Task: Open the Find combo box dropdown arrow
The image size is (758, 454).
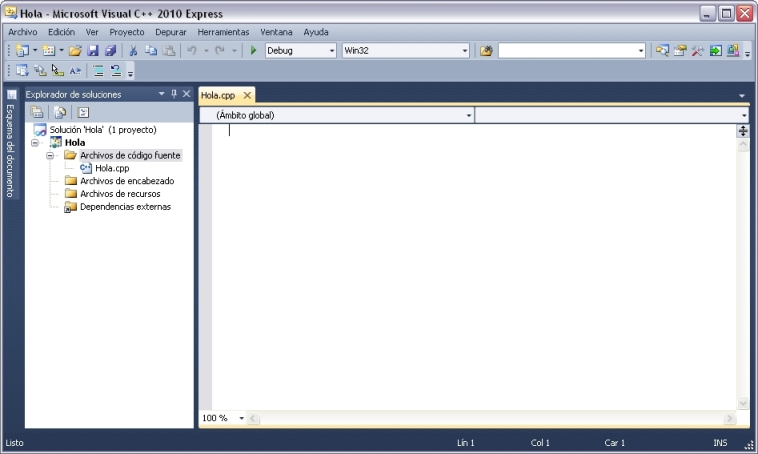Action: point(641,50)
